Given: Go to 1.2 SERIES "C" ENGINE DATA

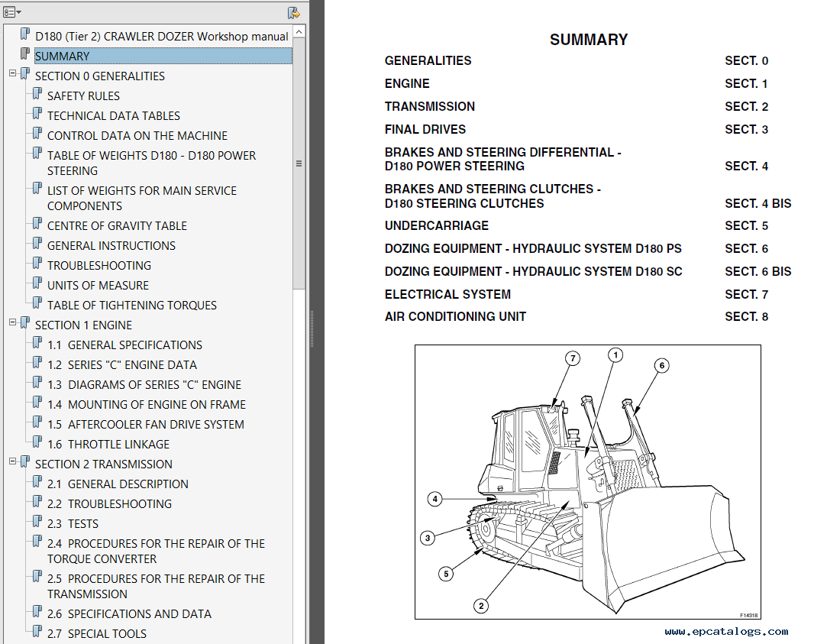Looking at the screenshot, I should [x=122, y=365].
